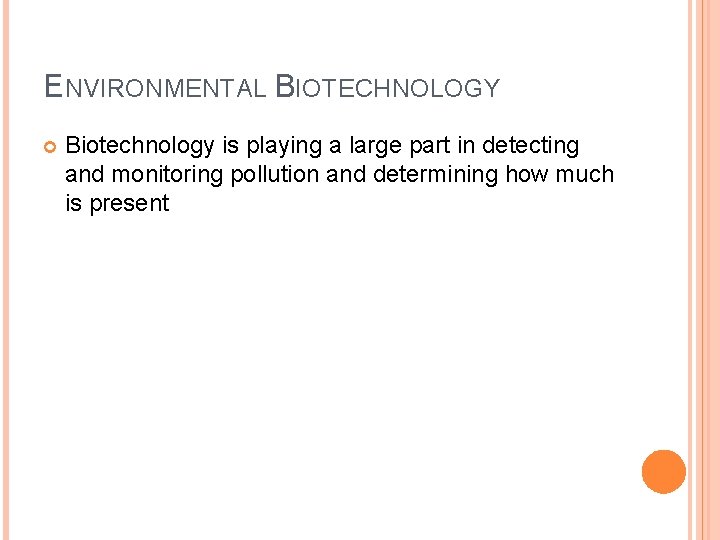Click the large initial "B" in the title
The width and height of the screenshot is (720, 540).
click(283, 86)
